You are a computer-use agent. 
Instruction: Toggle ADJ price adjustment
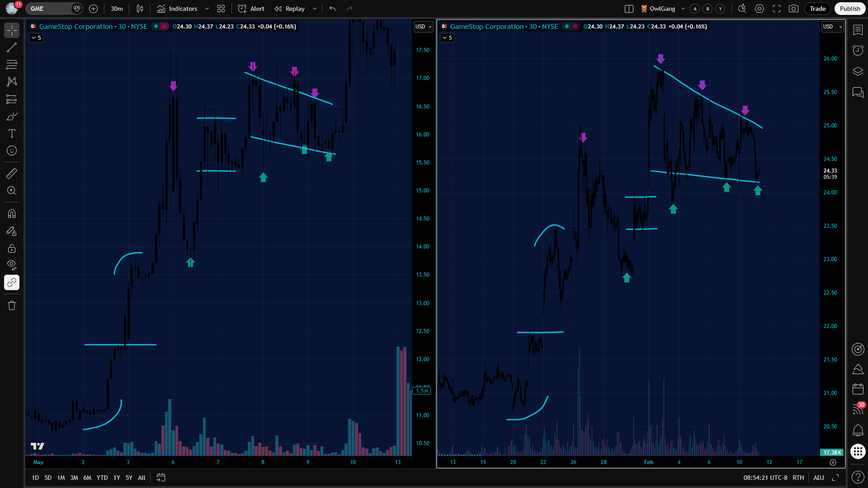point(819,478)
